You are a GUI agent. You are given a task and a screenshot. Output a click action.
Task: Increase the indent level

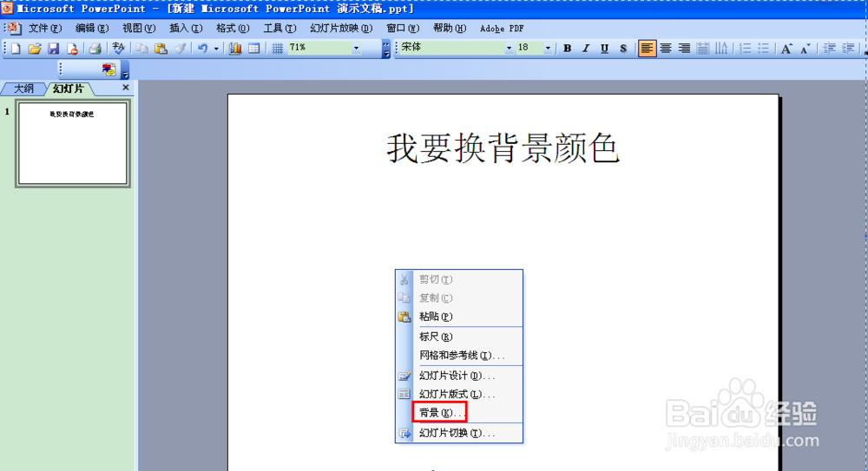point(848,49)
